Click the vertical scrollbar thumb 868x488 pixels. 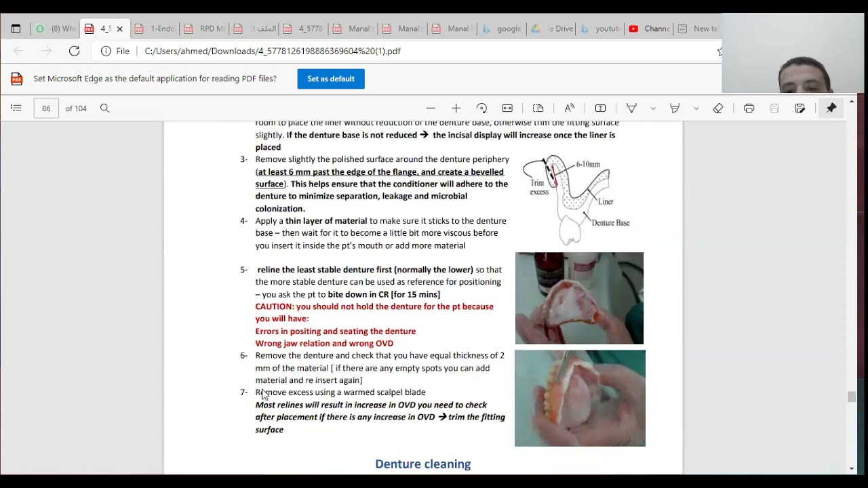click(852, 397)
